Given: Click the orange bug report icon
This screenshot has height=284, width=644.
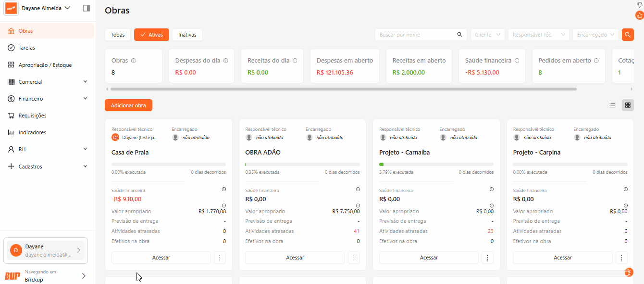Looking at the screenshot, I should (x=629, y=272).
